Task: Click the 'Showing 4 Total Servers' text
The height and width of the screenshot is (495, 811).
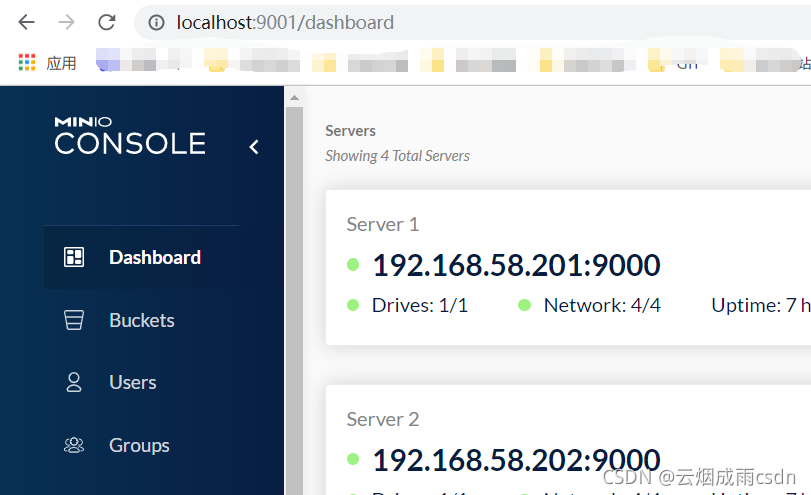Action: (397, 156)
